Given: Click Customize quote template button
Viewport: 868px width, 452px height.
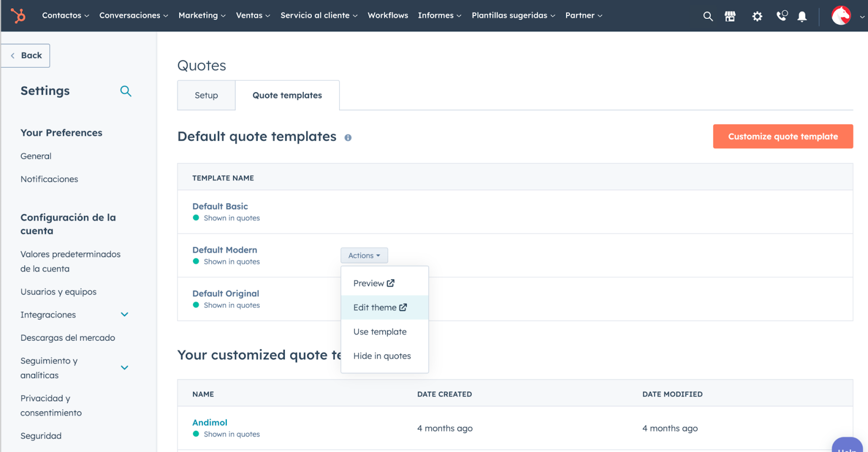Looking at the screenshot, I should click(783, 137).
